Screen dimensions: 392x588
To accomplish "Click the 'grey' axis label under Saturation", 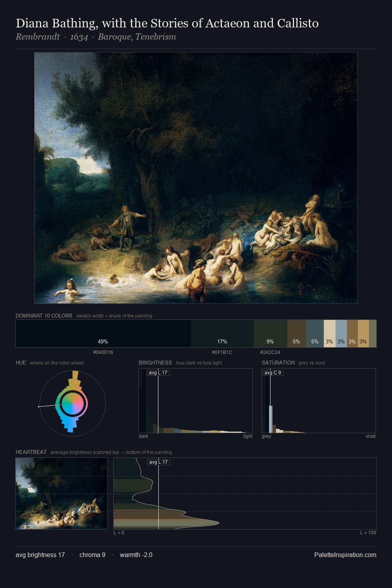I will point(267,436).
